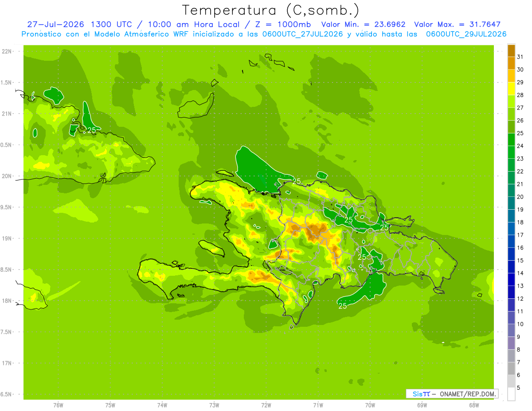Click the 16 label on the color scale

520,247
